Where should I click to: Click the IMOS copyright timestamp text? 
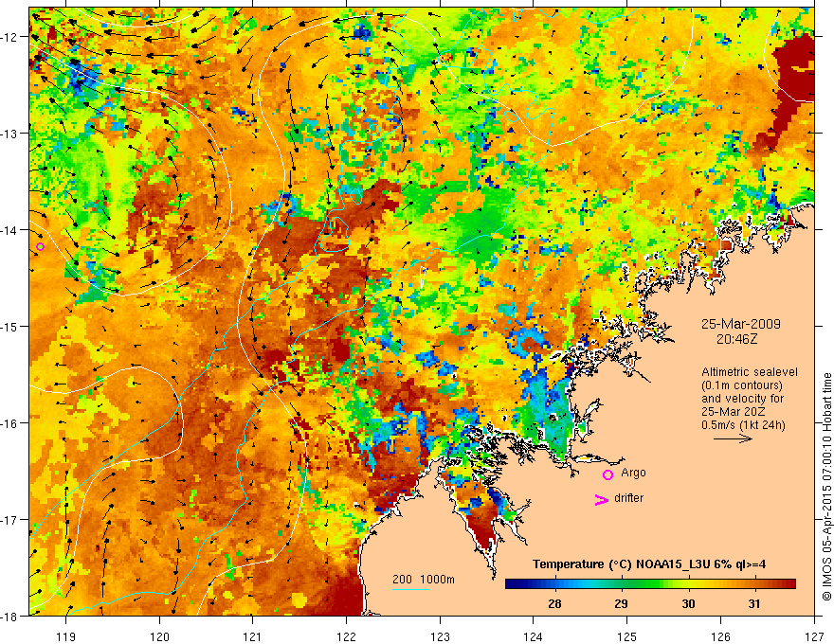coord(826,487)
